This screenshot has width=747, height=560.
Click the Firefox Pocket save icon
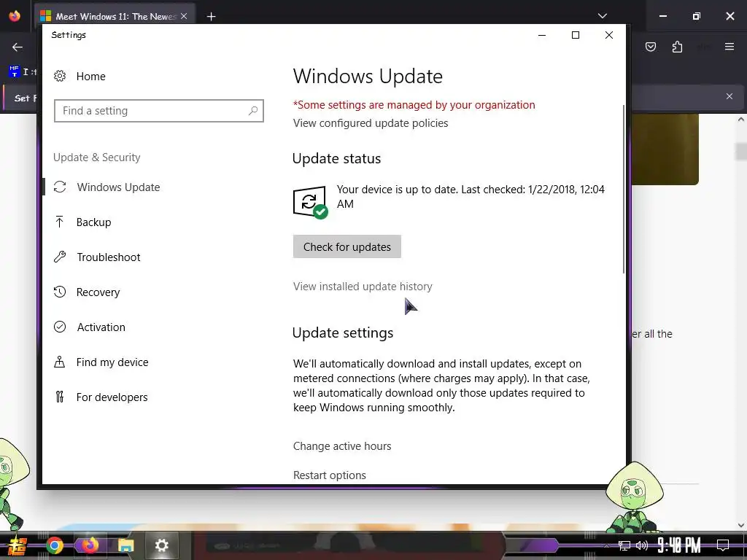pyautogui.click(x=651, y=47)
